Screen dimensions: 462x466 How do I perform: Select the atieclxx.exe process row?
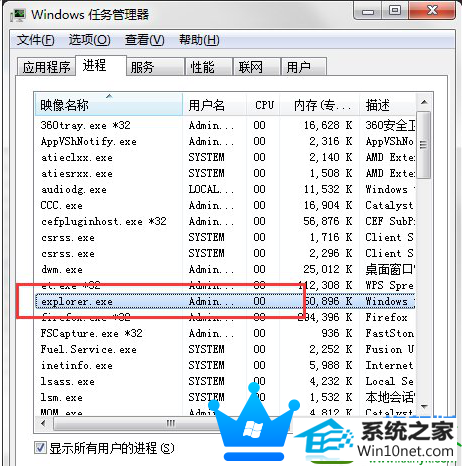pos(225,157)
